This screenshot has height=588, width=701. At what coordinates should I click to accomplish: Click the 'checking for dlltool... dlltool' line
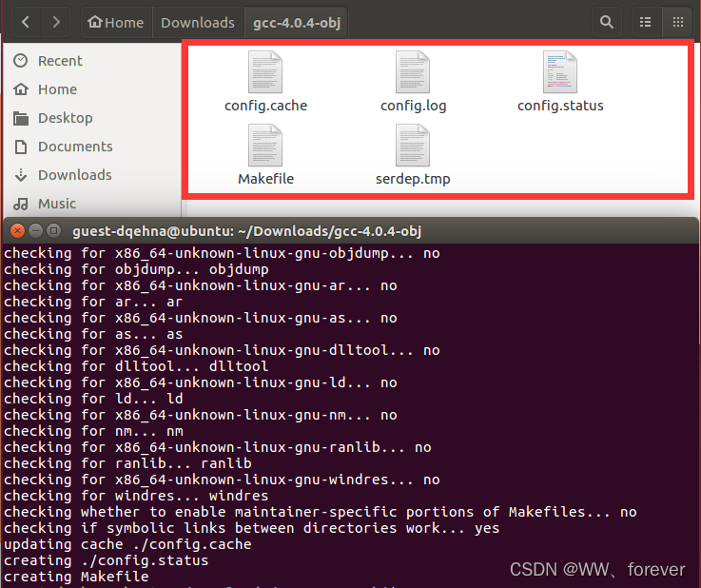pos(136,366)
